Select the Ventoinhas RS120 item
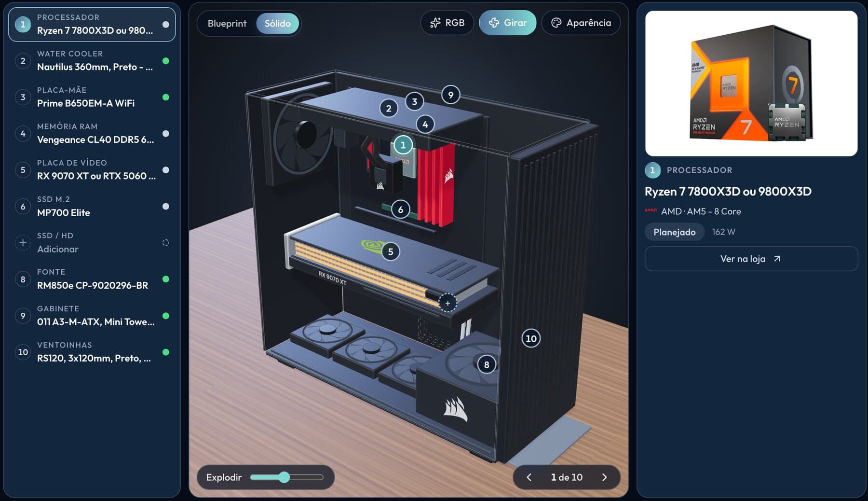The image size is (868, 501). (92, 352)
